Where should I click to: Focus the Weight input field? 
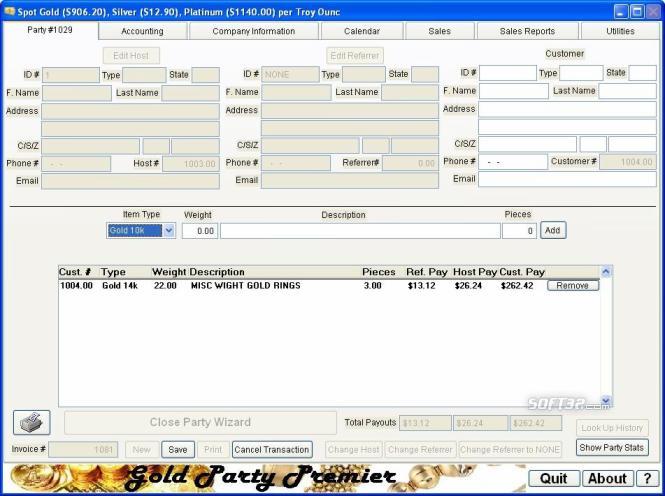[x=200, y=231]
